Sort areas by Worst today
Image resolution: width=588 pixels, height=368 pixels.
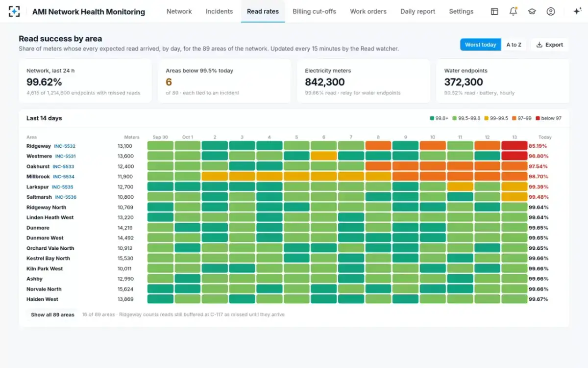[x=480, y=45]
